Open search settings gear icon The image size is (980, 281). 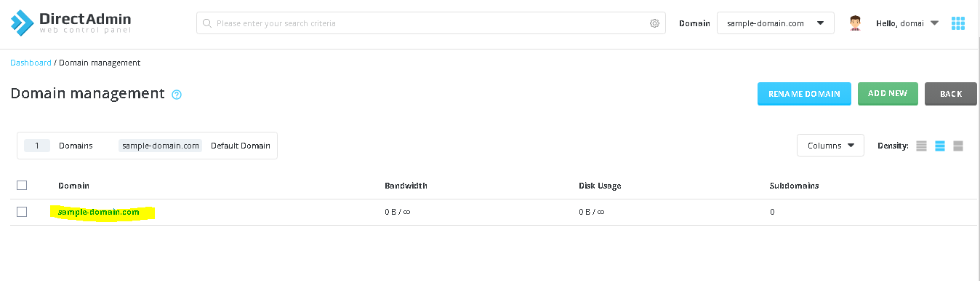coord(654,23)
